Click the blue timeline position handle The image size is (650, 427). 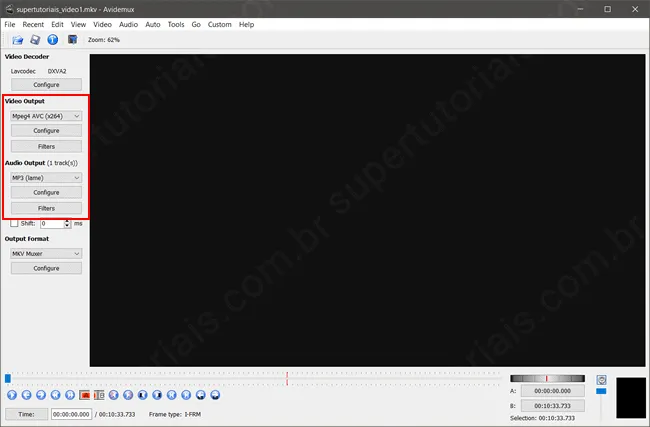click(8, 378)
